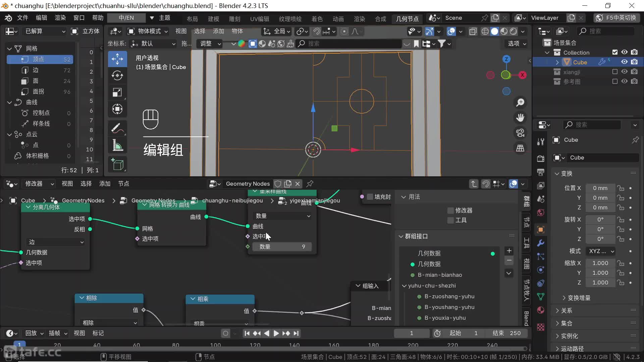Screen dimensions: 644x362
Task: Collapse the yuhu-chu-shezhi panel group
Action: point(404,286)
